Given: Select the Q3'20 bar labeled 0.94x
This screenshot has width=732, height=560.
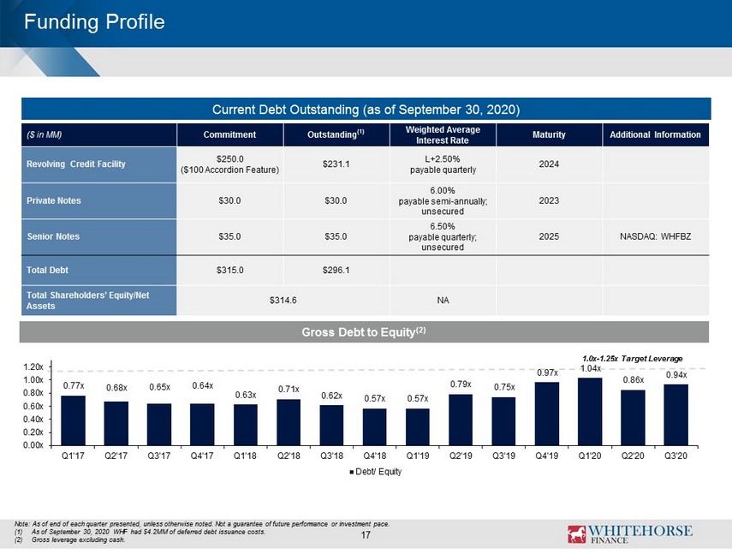Looking at the screenshot, I should point(676,414).
